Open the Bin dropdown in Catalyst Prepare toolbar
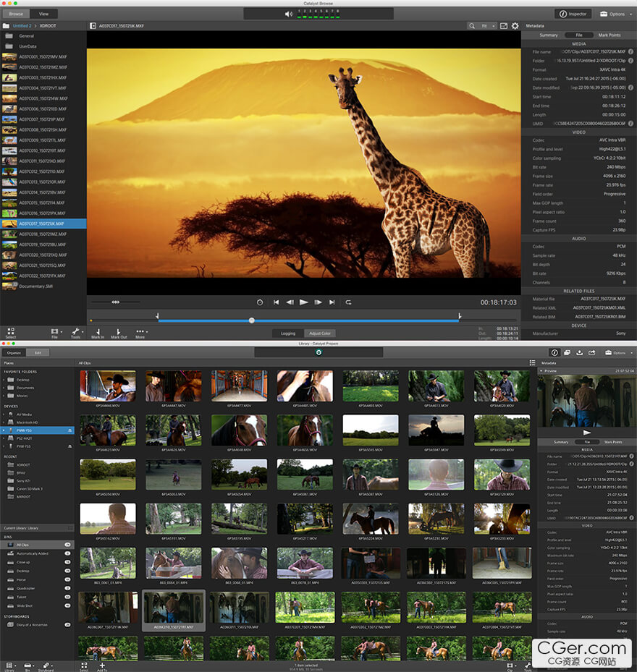The image size is (637, 672). tap(28, 667)
